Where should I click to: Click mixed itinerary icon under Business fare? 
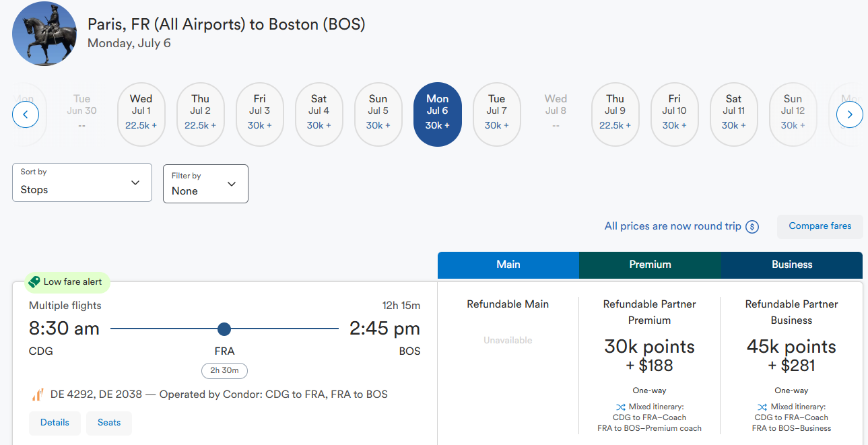762,407
